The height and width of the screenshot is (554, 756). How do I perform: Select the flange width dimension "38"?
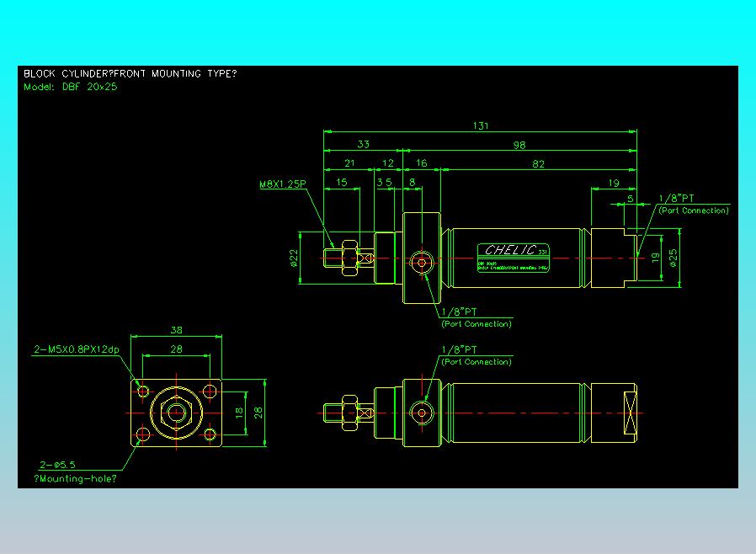click(177, 330)
